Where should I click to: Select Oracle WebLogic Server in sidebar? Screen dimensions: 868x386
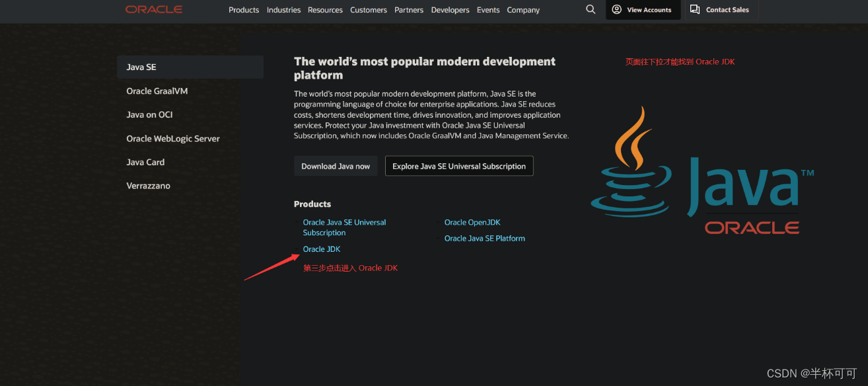pyautogui.click(x=173, y=139)
